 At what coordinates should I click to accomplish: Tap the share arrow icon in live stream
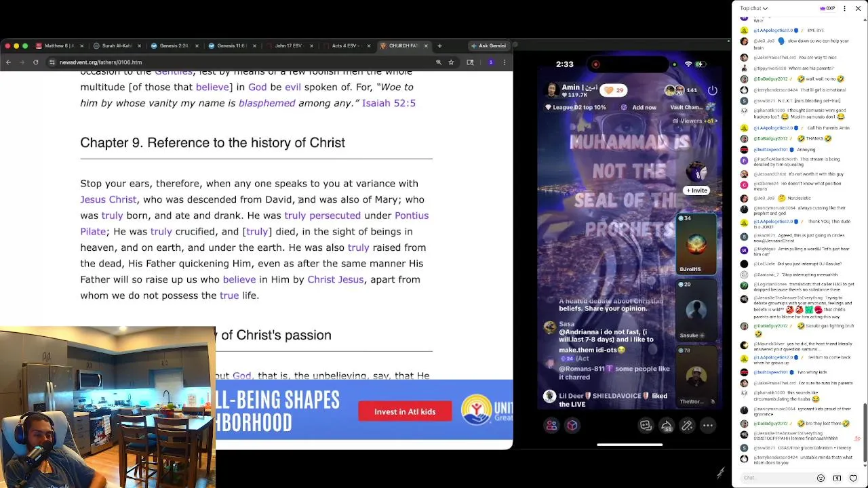(667, 426)
